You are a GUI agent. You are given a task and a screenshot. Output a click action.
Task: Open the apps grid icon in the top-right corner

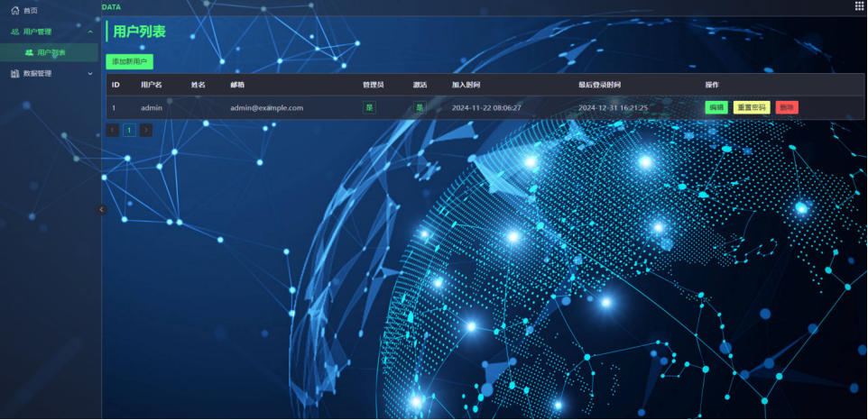[x=859, y=6]
